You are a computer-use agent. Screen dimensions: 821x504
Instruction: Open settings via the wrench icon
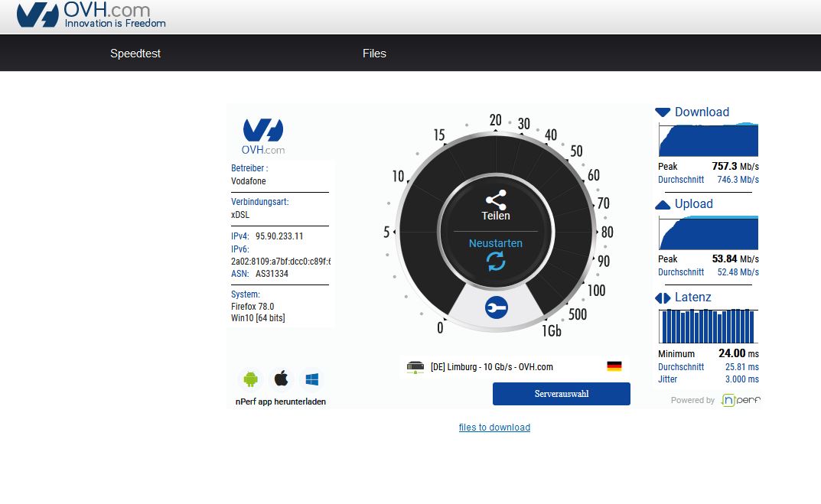pos(496,307)
